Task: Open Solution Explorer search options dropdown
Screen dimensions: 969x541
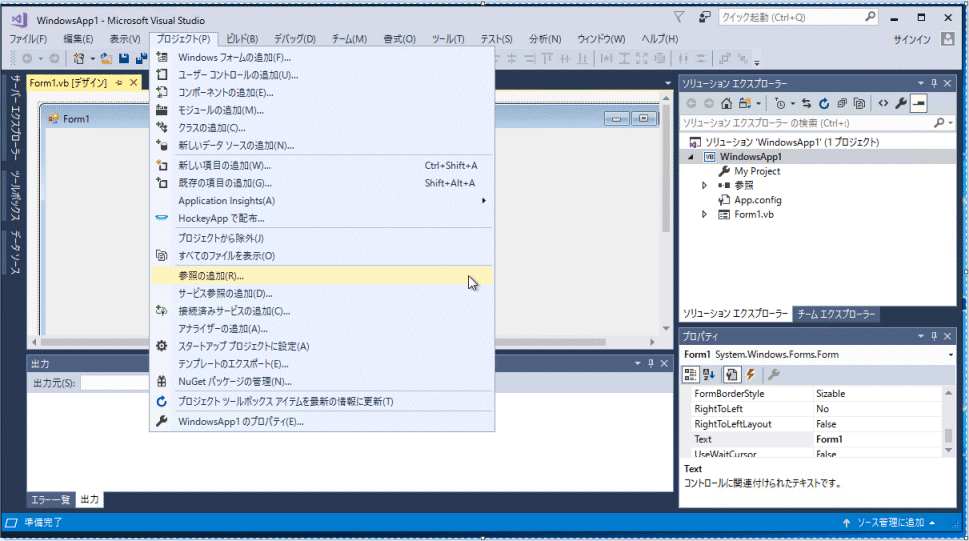Action: tap(950, 123)
